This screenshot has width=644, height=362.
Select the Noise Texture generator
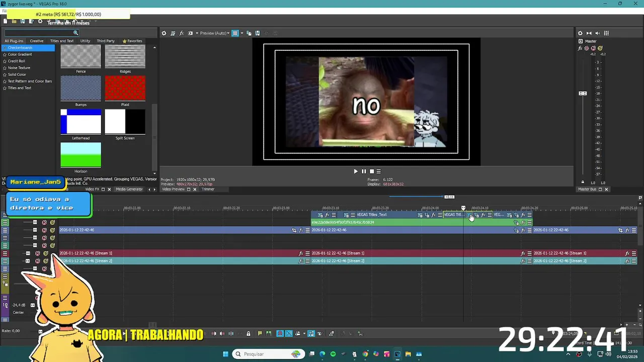tap(19, 67)
